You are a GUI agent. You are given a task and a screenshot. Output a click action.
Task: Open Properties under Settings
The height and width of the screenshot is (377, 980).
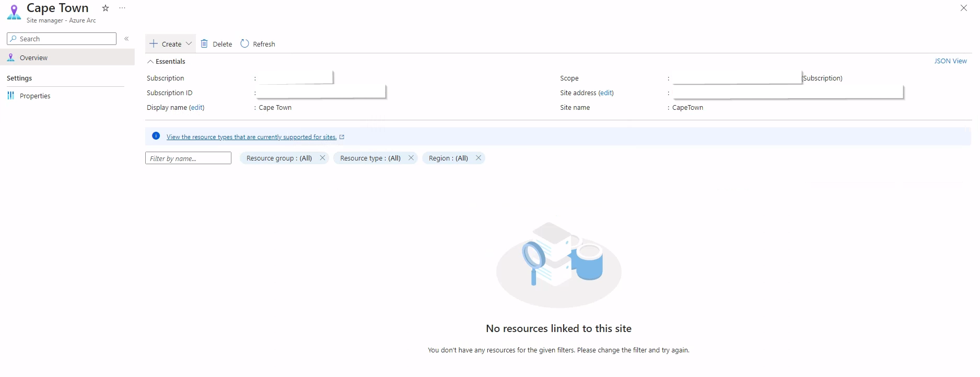pyautogui.click(x=35, y=96)
